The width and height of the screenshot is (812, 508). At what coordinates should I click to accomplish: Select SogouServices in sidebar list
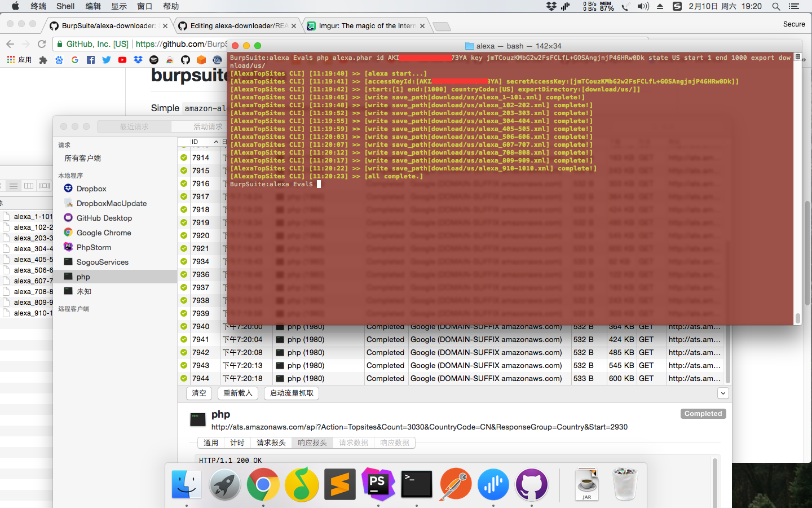click(115, 262)
